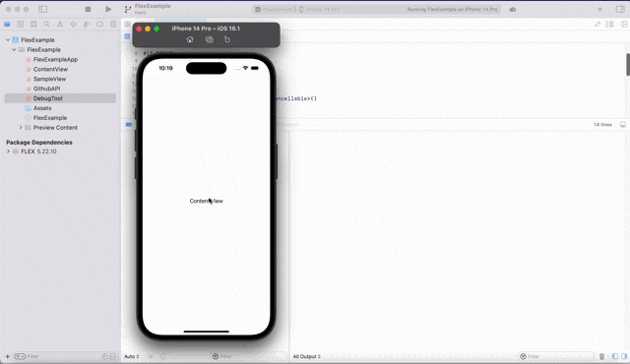Click the Run (play) button
Screen dimensions: 630x364
[x=108, y=9]
